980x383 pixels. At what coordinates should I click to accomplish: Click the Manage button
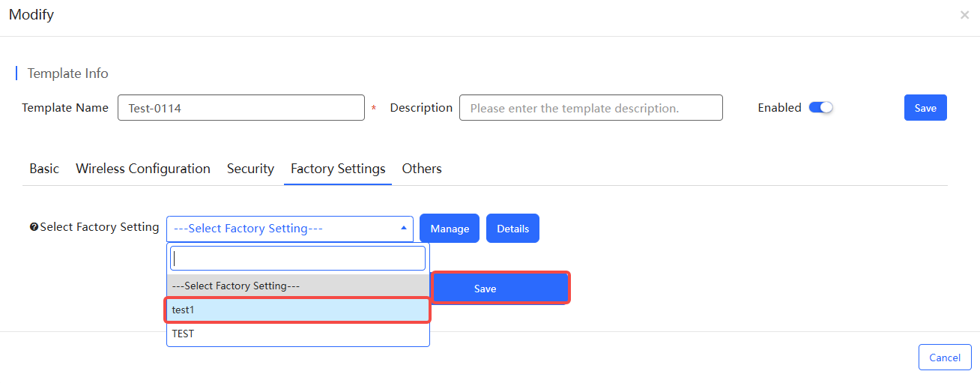pyautogui.click(x=450, y=229)
